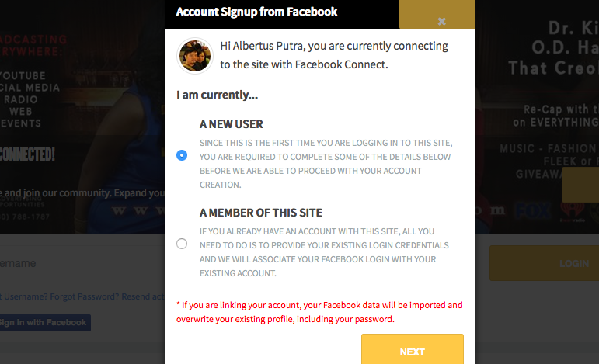Click Albertus Putra's profile picture

point(195,56)
